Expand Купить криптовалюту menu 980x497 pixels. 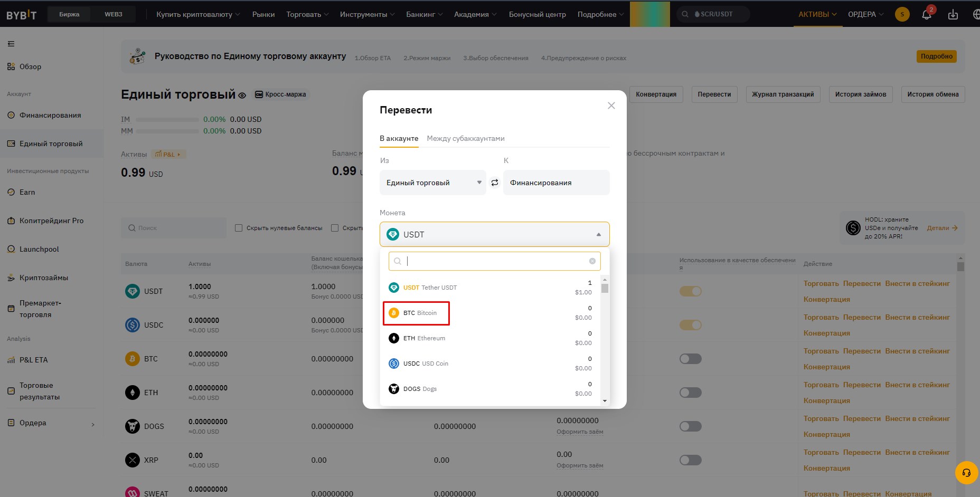pos(198,14)
